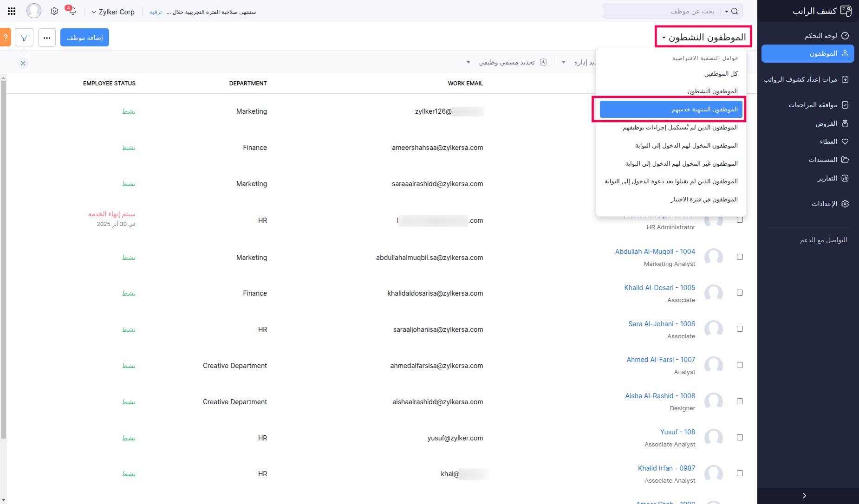This screenshot has height=504, width=859.
Task: Open the القروض (Loans) sidebar item
Action: [x=829, y=123]
